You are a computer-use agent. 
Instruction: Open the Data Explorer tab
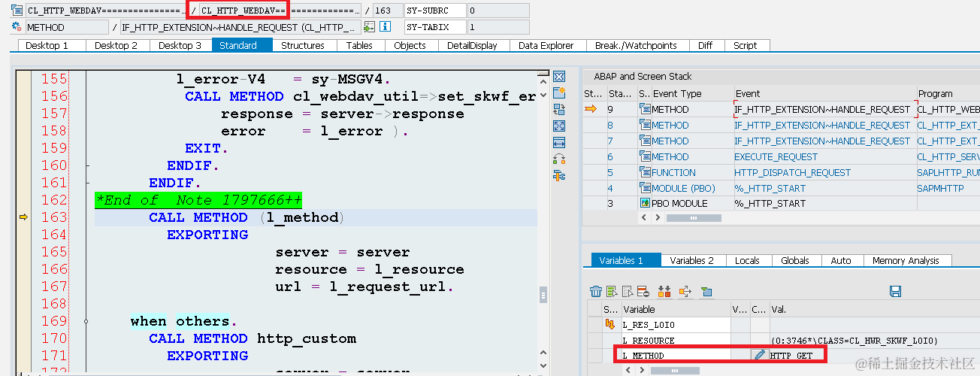(546, 45)
